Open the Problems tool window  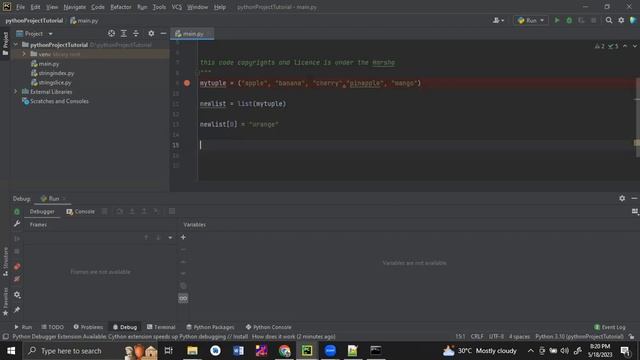88,327
